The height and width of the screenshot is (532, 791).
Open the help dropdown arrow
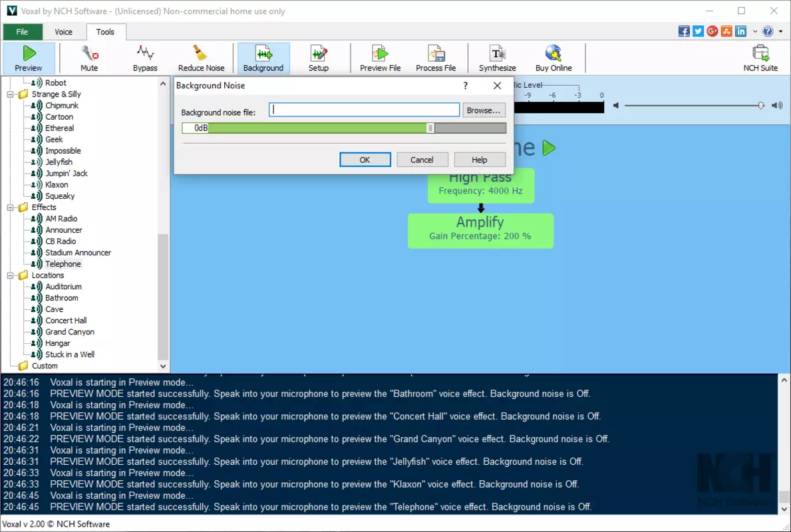point(780,31)
